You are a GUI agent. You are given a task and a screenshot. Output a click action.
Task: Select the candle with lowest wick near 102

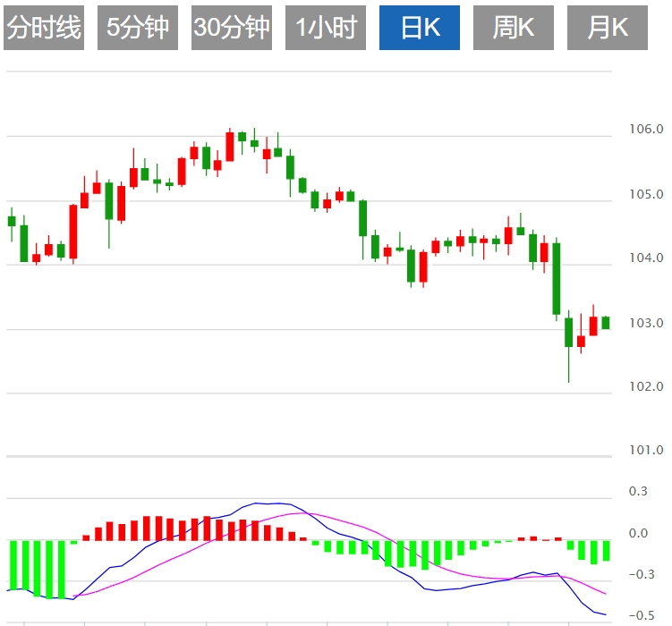[568, 333]
